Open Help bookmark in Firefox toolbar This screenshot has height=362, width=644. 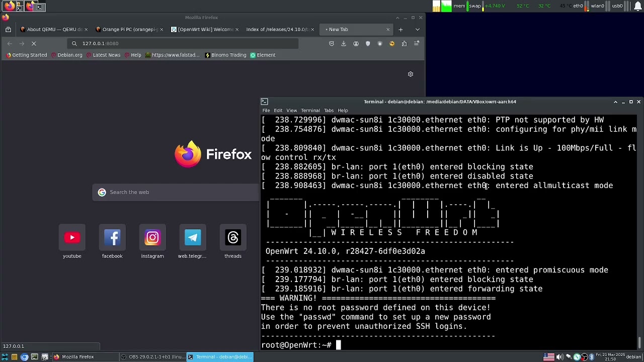click(133, 55)
